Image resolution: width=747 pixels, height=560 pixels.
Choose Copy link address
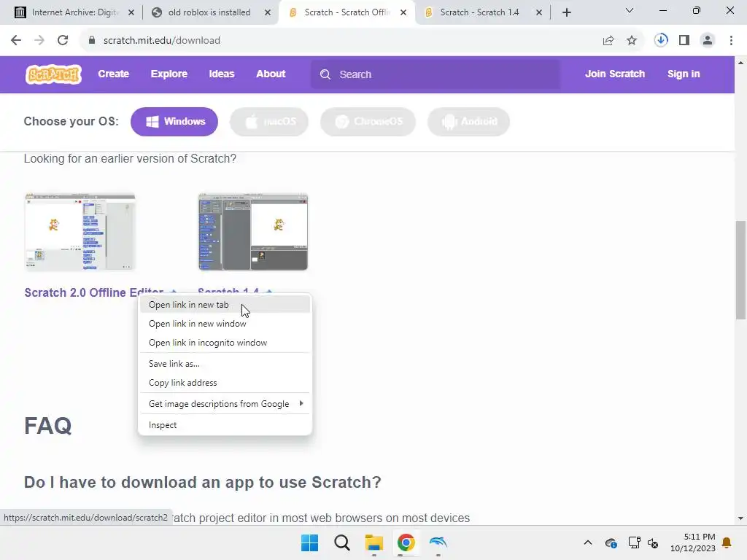click(225, 383)
